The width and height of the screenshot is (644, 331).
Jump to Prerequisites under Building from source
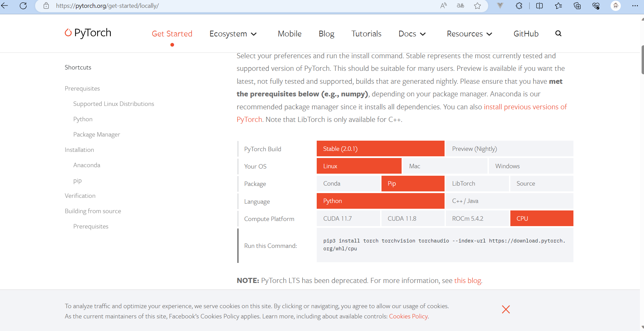91,226
